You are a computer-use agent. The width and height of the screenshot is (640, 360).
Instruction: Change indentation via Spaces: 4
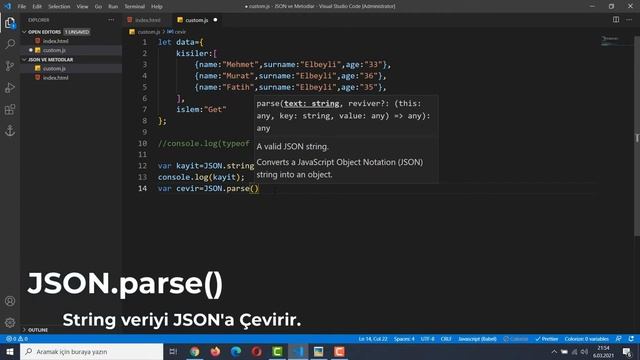[x=404, y=339]
